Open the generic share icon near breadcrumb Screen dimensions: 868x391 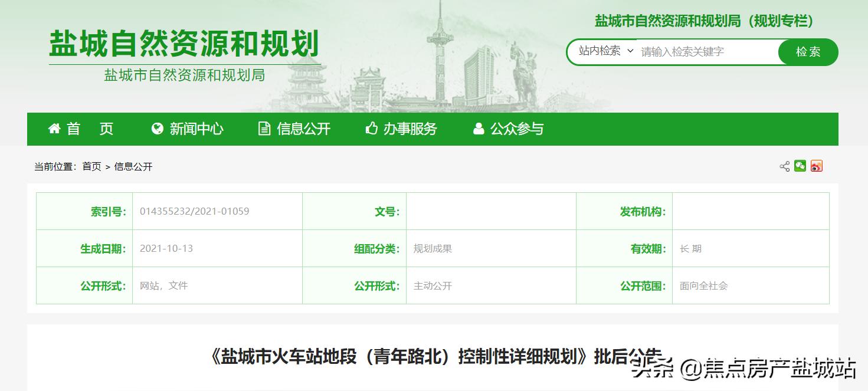click(784, 166)
